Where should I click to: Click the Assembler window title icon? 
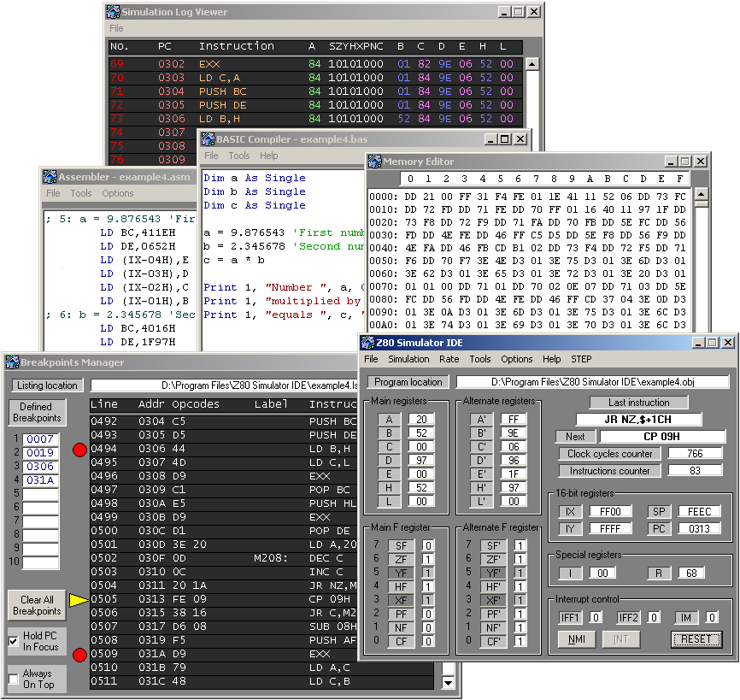pyautogui.click(x=50, y=177)
